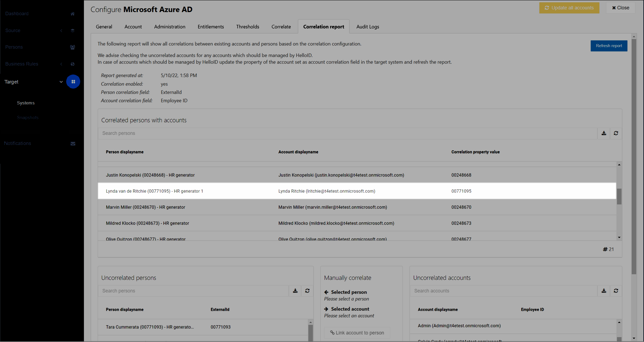Click value 00248670 in Marvin row

pos(461,207)
